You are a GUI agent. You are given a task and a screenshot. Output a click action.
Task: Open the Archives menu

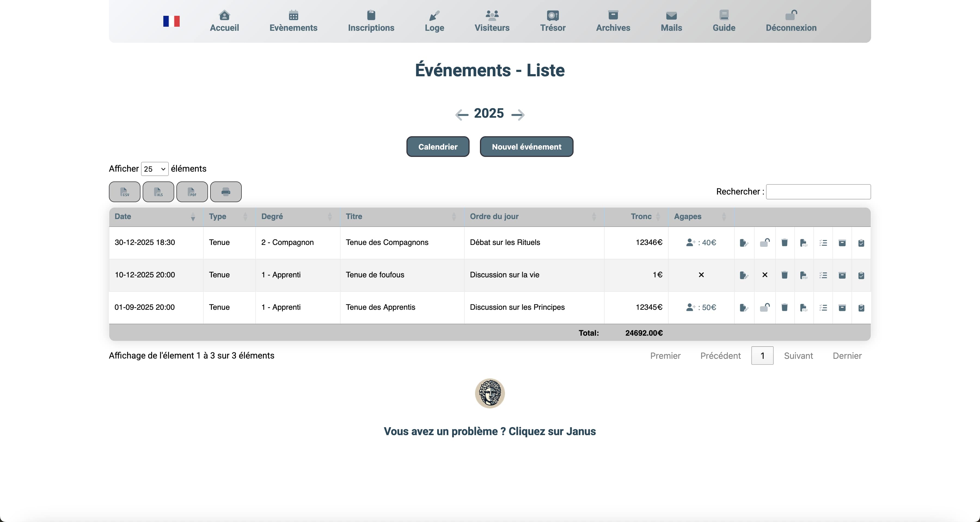point(613,21)
